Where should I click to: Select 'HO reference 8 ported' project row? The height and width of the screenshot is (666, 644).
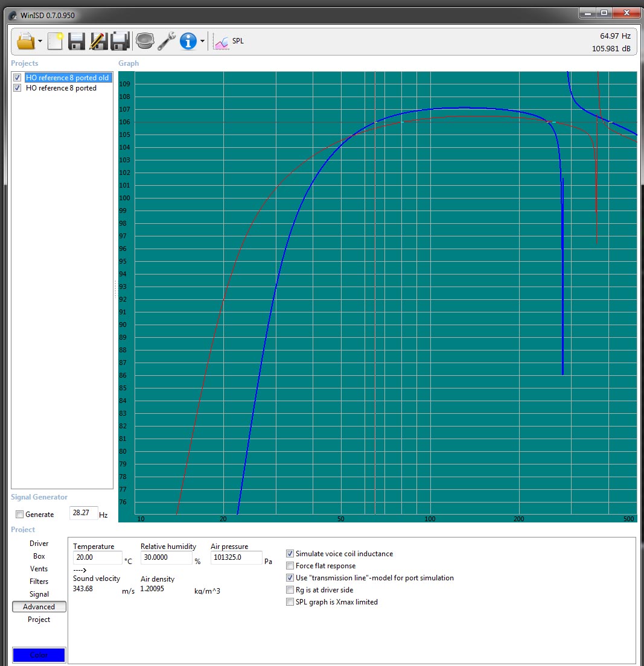coord(61,88)
